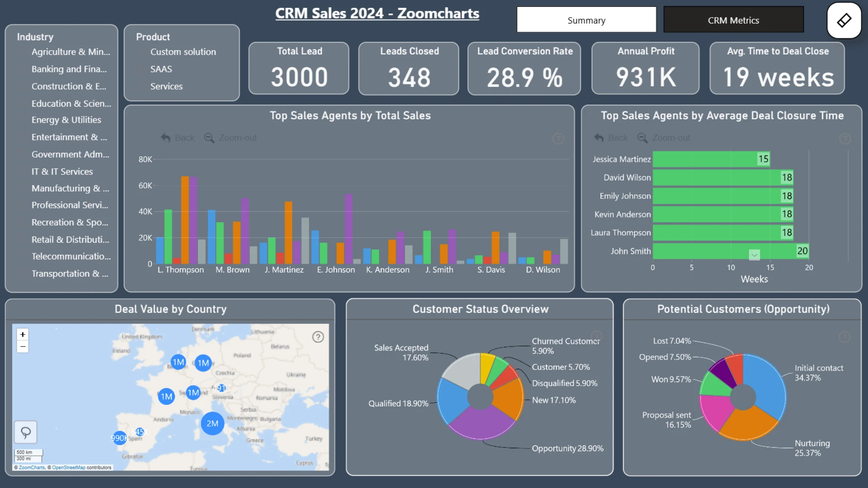Viewport: 868px width, 488px height.
Task: Select Retail & Distribution industry filter
Action: click(70, 239)
